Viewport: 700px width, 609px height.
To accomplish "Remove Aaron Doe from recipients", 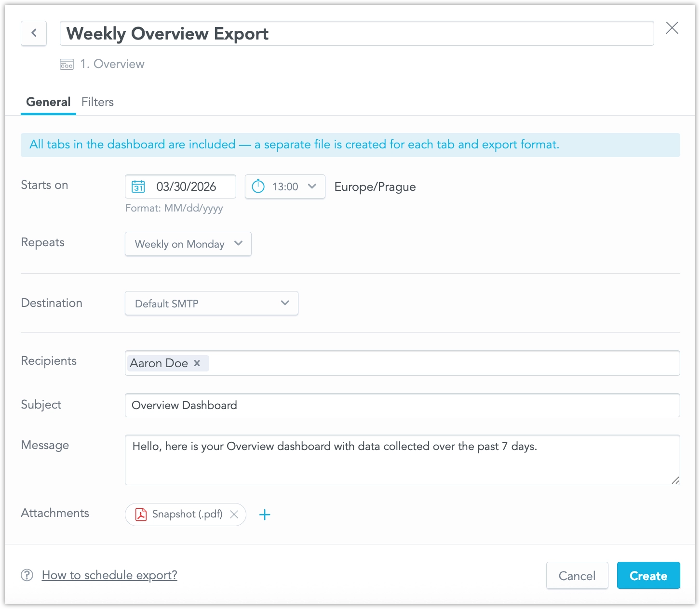I will coord(197,363).
